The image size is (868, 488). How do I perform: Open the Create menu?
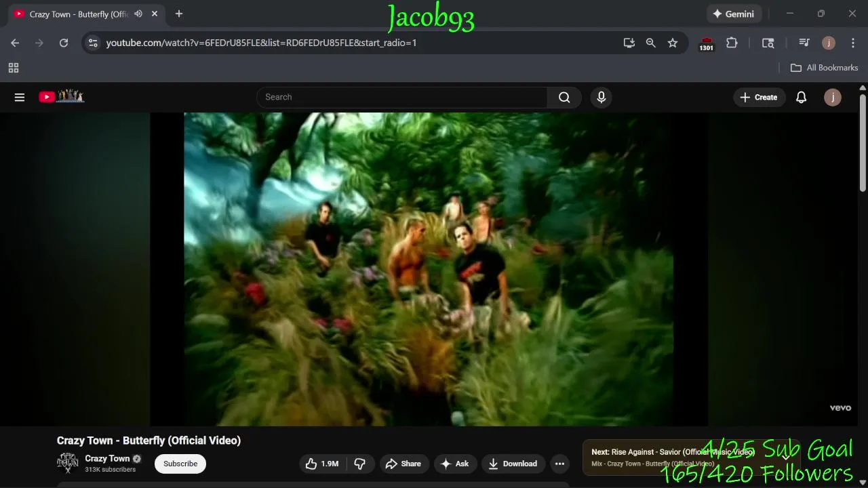coord(759,97)
